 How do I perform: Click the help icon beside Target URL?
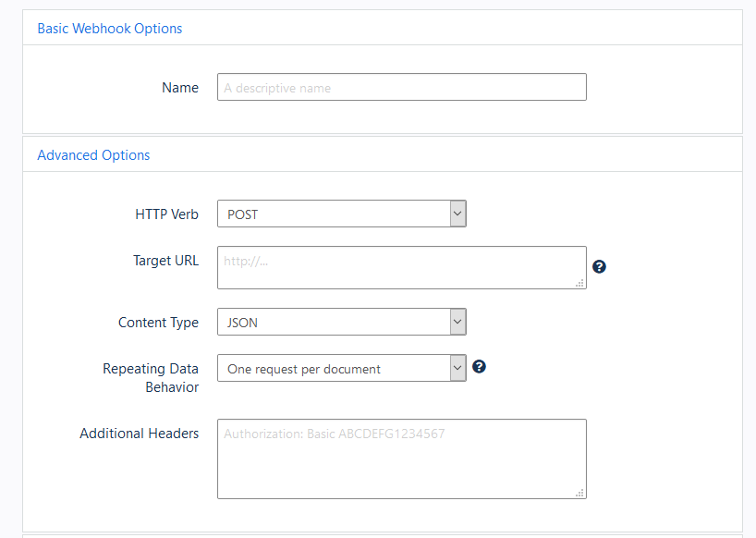(600, 267)
